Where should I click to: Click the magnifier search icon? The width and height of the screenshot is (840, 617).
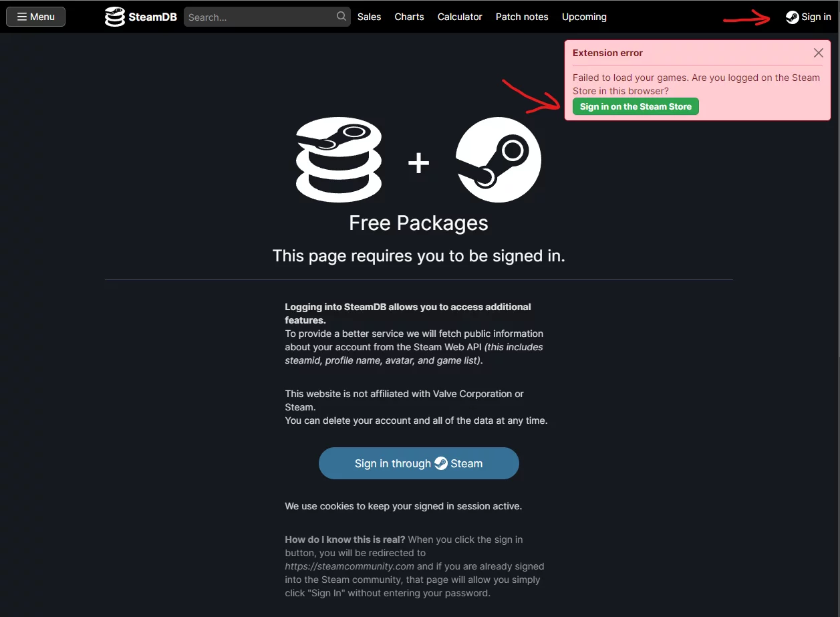pos(341,17)
